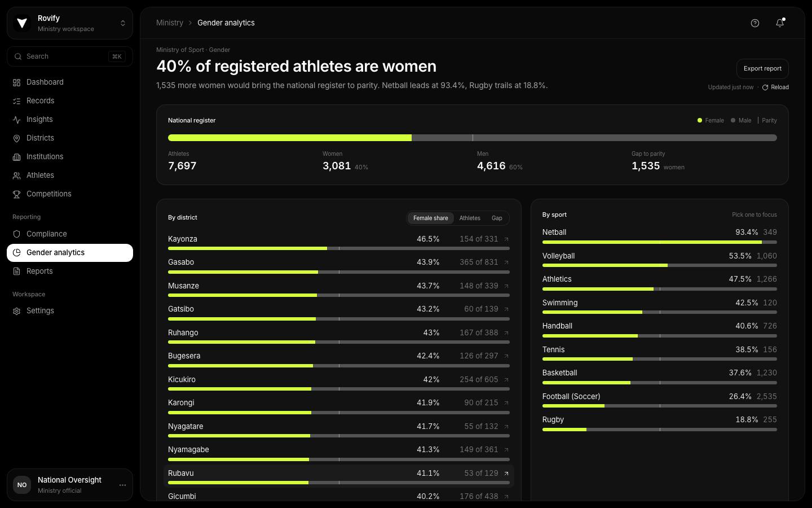The height and width of the screenshot is (508, 812).
Task: Select Female share view toggle
Action: (431, 218)
